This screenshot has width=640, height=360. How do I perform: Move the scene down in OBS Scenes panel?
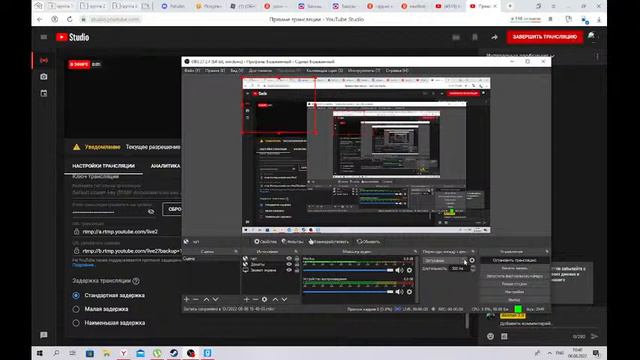(x=216, y=300)
